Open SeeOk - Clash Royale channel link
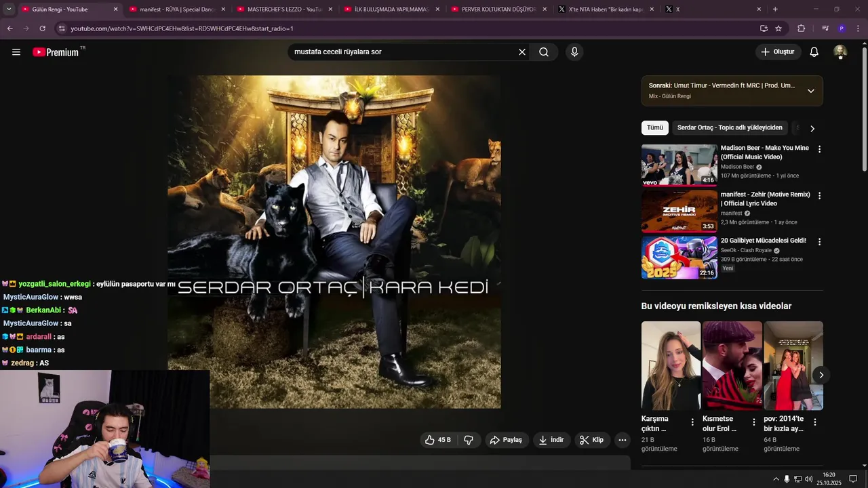 click(x=746, y=251)
